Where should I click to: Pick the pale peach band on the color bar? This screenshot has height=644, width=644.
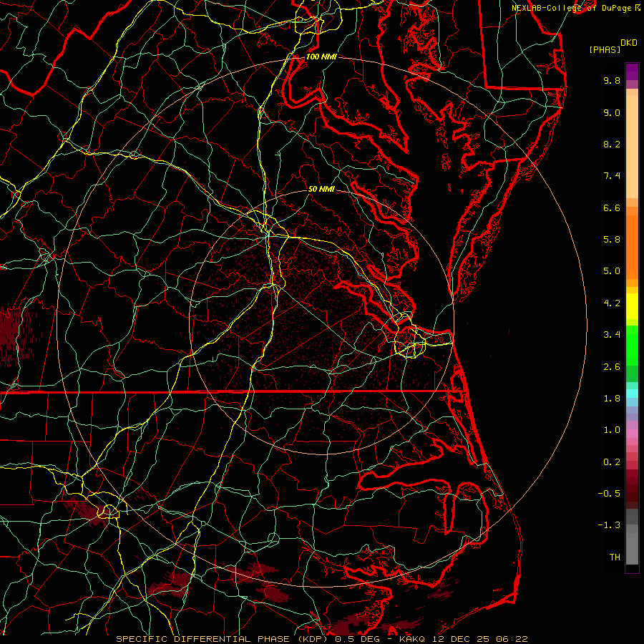coord(632,147)
